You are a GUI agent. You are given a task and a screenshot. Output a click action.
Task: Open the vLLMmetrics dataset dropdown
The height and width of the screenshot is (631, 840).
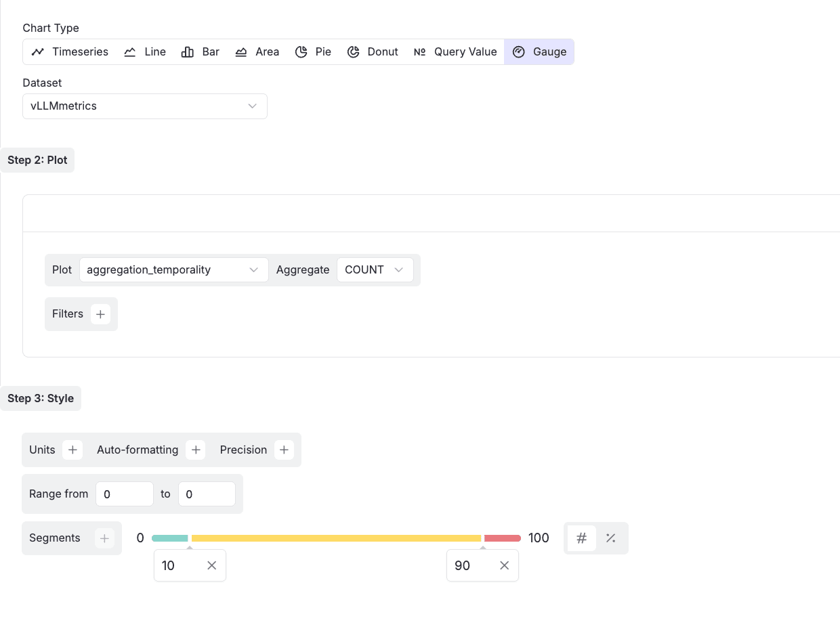(144, 106)
